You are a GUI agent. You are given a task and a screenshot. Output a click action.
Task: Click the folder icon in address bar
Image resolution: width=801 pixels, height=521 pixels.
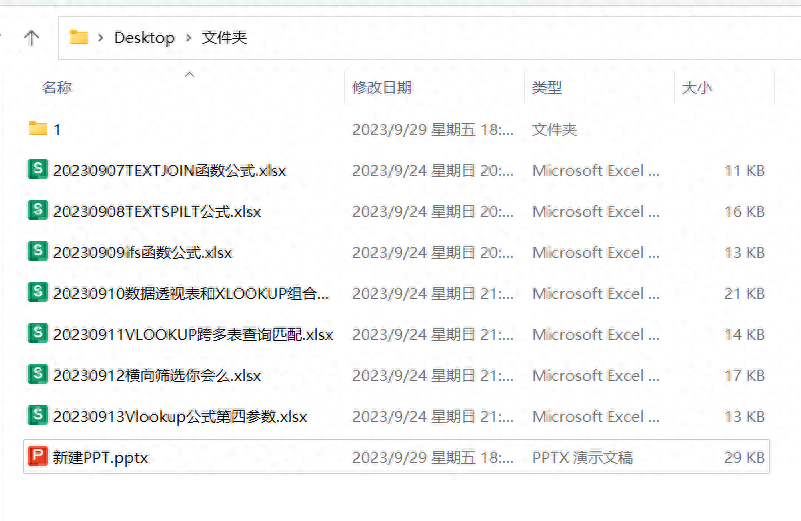click(79, 37)
